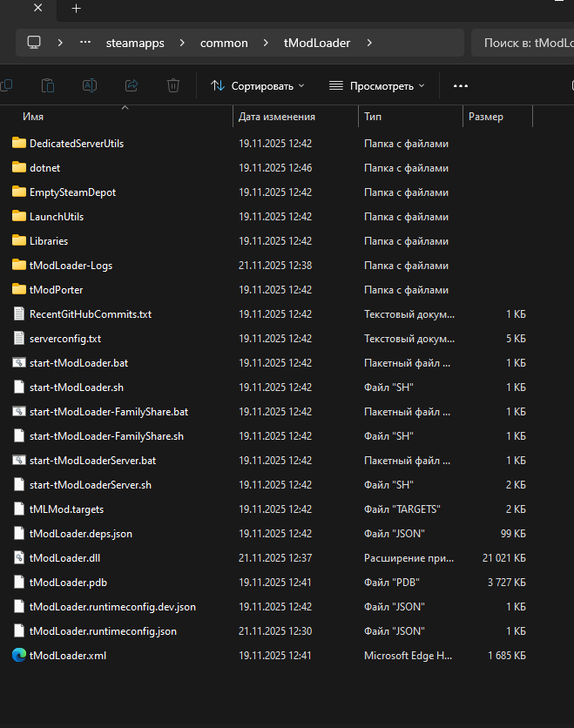This screenshot has height=728, width=574.
Task: Click the tModLoader.xml Edge file icon
Action: (x=19, y=656)
